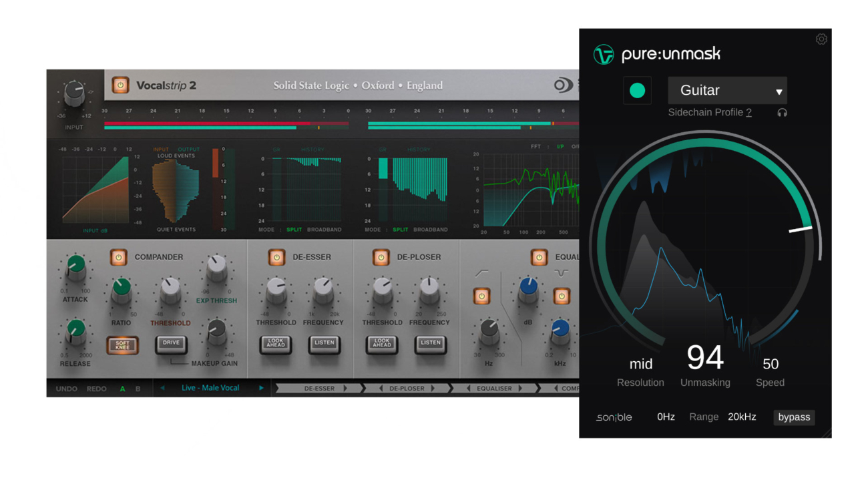The width and height of the screenshot is (868, 488).
Task: Click the Compander Threshold knob
Action: click(x=170, y=290)
